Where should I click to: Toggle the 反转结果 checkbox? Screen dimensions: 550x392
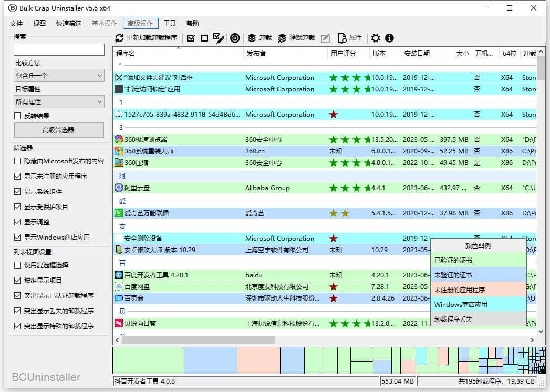(x=17, y=116)
